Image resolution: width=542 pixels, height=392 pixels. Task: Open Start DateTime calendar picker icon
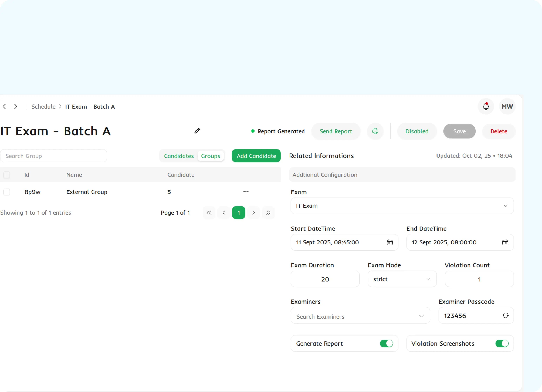coord(389,242)
